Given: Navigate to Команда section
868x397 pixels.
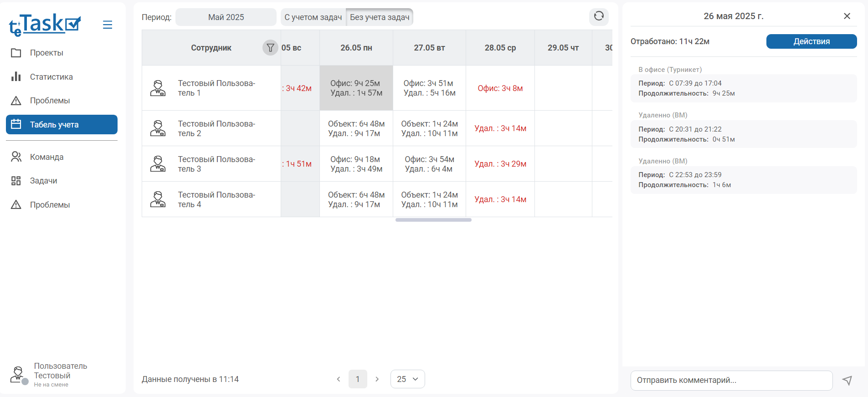Looking at the screenshot, I should [46, 157].
